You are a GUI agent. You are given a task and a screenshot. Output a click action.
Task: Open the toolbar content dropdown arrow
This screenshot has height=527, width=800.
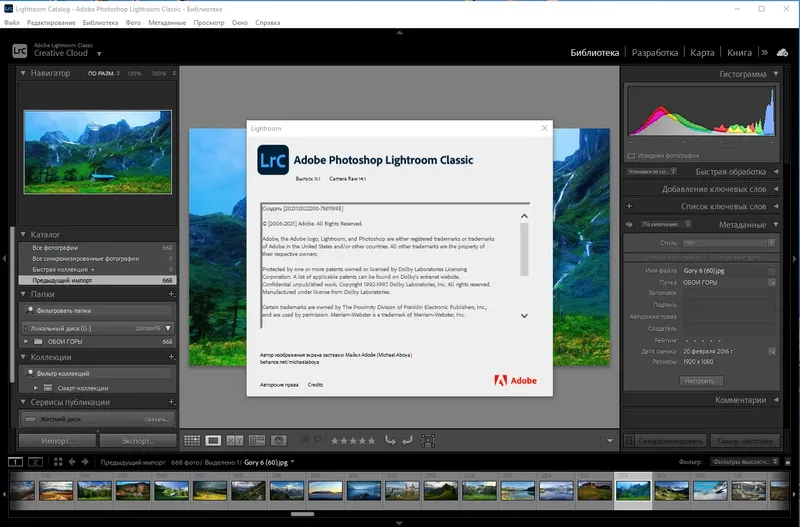click(x=610, y=441)
